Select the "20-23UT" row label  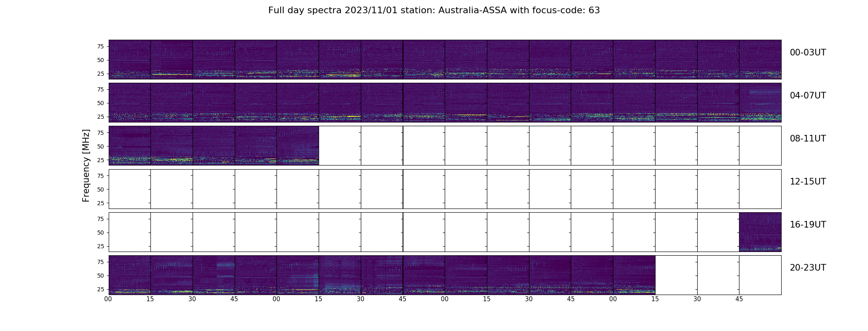(808, 268)
